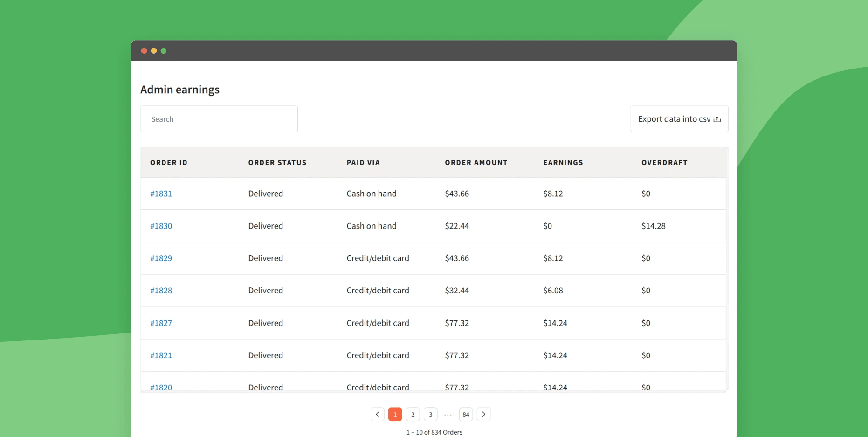Go to next page arrow

click(483, 414)
